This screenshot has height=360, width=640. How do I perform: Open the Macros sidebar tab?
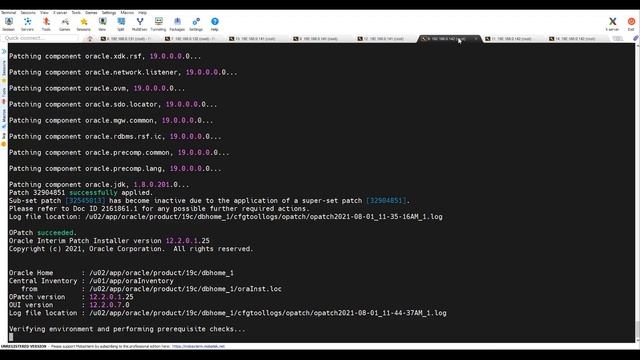pos(4,118)
